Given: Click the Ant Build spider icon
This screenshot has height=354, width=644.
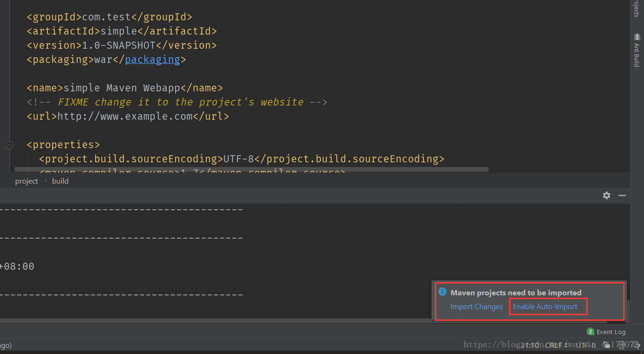Looking at the screenshot, I should [x=636, y=36].
